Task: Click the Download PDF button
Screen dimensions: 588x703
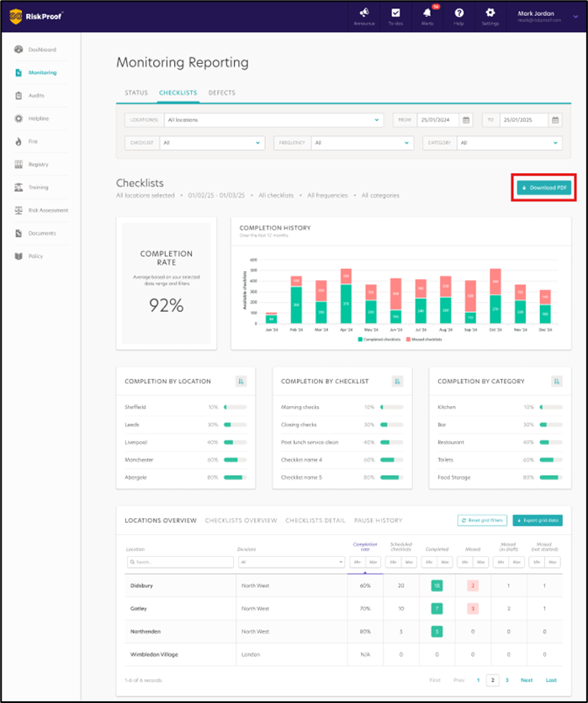Action: tap(543, 188)
